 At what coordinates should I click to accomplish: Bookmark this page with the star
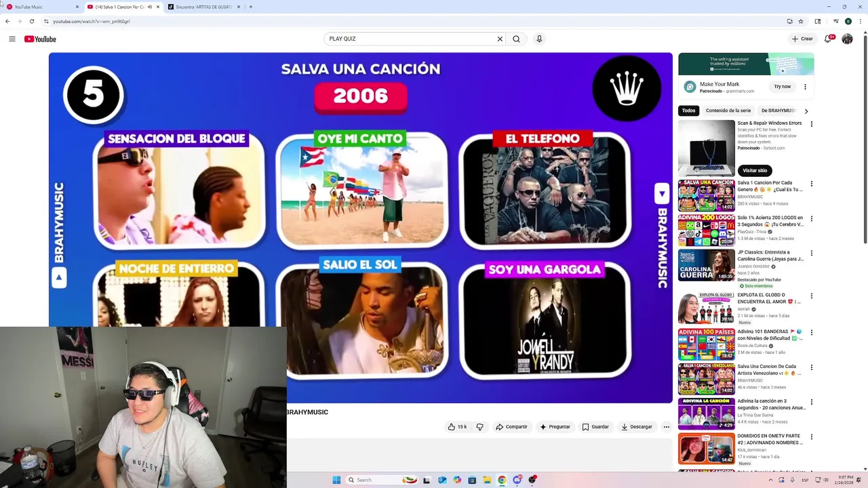801,21
